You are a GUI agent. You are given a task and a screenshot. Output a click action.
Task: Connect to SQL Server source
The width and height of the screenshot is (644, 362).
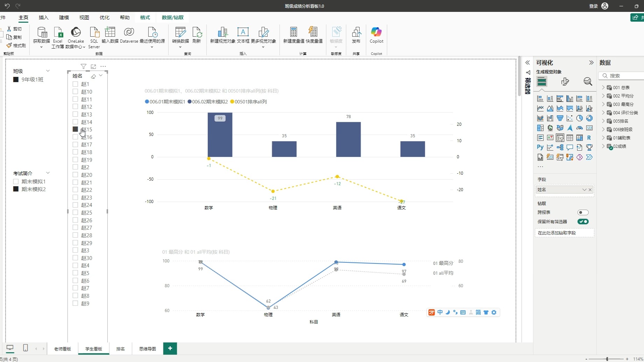tap(94, 37)
